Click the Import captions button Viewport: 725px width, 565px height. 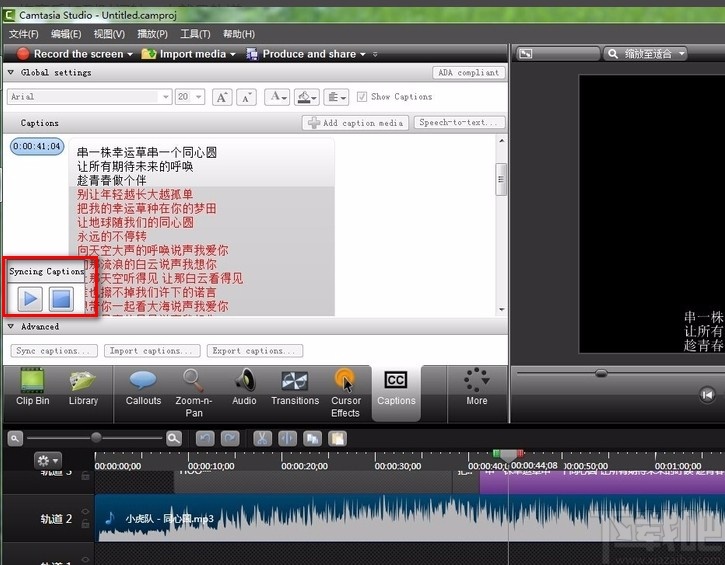pyautogui.click(x=152, y=351)
